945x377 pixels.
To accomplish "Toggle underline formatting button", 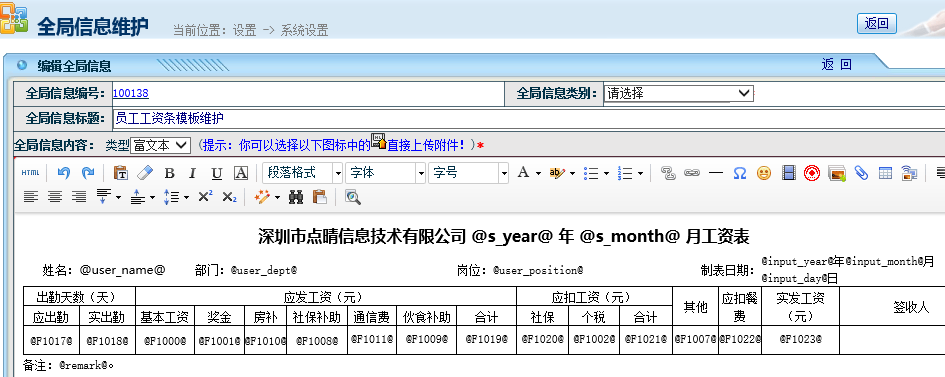I will [x=217, y=173].
